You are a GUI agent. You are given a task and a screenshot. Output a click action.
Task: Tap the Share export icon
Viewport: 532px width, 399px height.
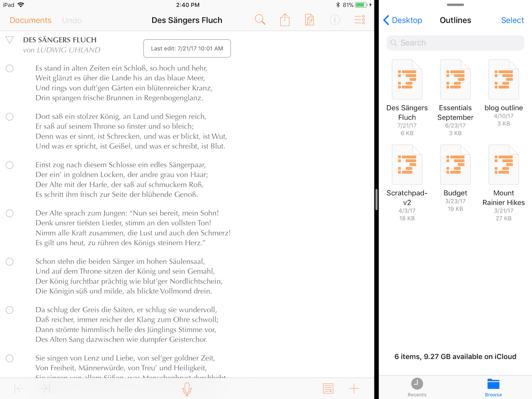coord(285,20)
